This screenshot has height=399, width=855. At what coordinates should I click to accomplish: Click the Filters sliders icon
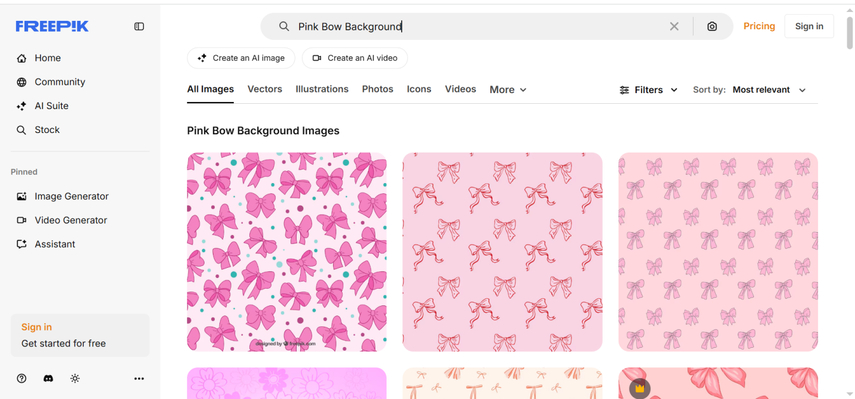pos(624,90)
